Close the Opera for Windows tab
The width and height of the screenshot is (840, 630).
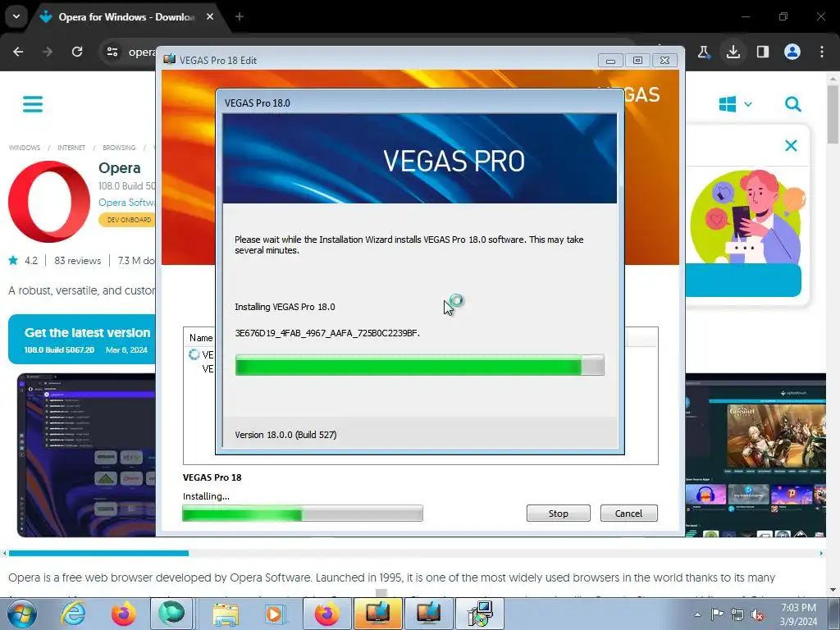(210, 16)
